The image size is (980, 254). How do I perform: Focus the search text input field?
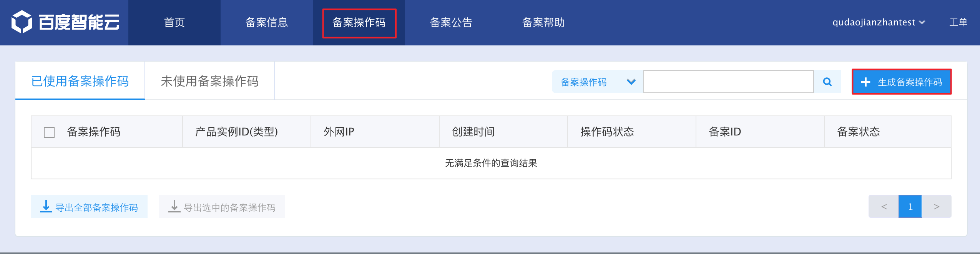pyautogui.click(x=728, y=82)
